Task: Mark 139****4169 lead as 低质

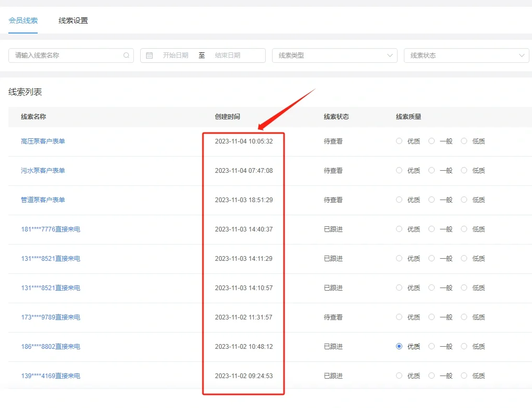Action: [464, 376]
